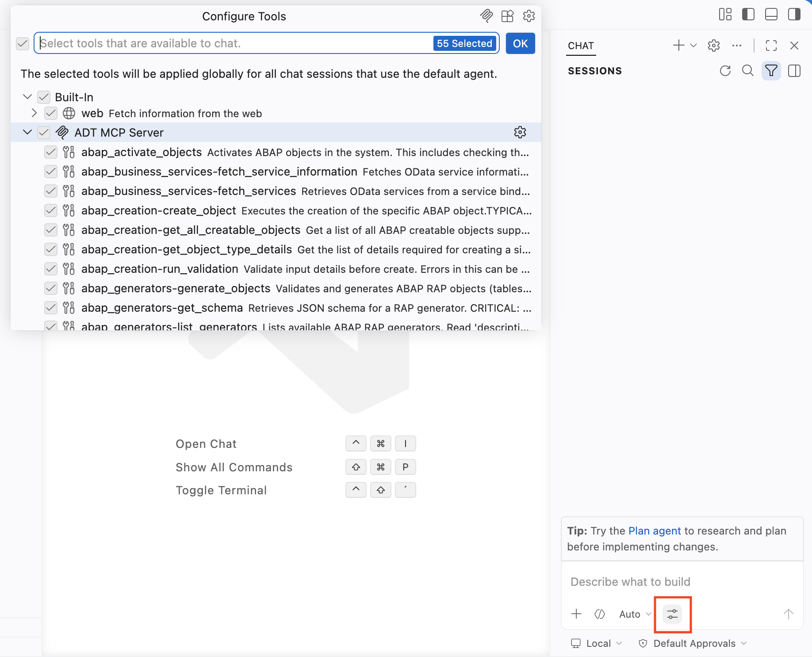Toggle the select-all tools checkbox
The width and height of the screenshot is (812, 657).
[23, 43]
